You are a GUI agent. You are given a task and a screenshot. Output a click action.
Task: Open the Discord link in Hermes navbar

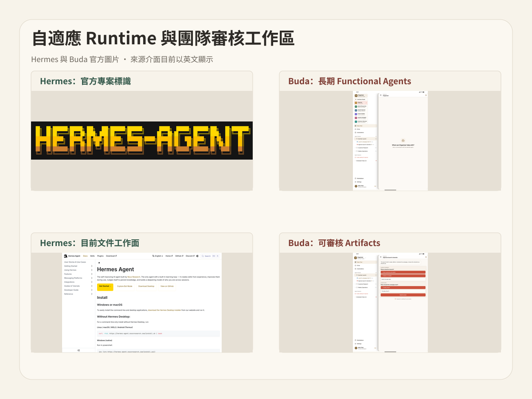coord(190,256)
